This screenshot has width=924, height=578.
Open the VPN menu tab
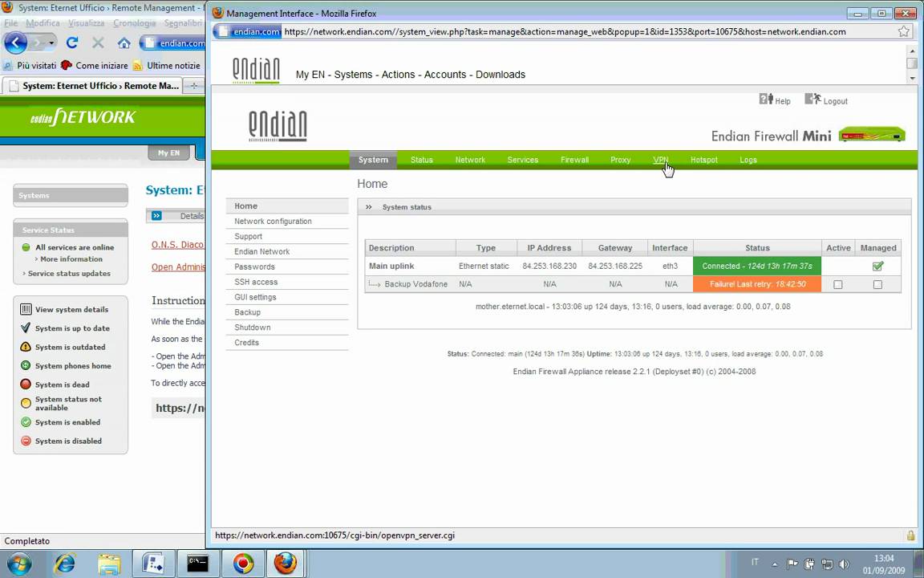(x=661, y=160)
